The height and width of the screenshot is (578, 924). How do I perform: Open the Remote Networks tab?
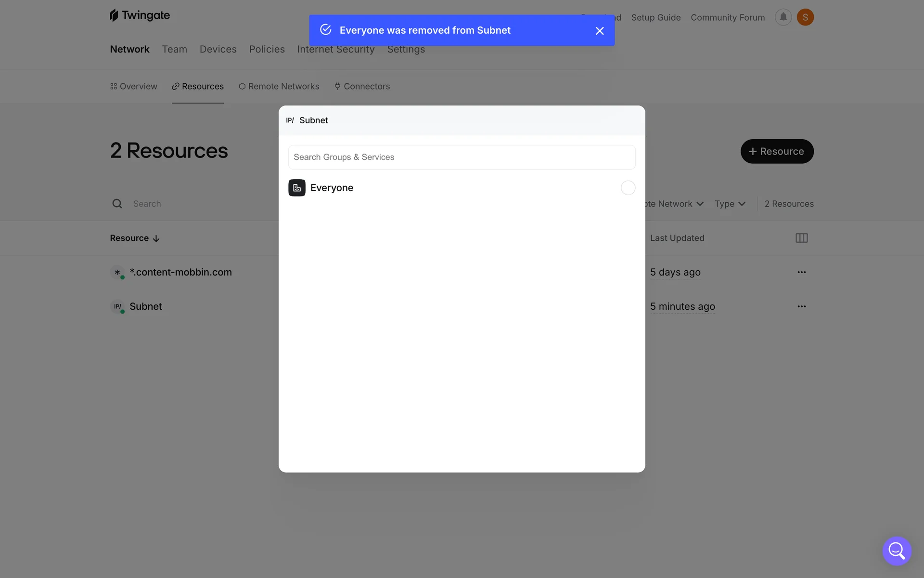coord(279,86)
